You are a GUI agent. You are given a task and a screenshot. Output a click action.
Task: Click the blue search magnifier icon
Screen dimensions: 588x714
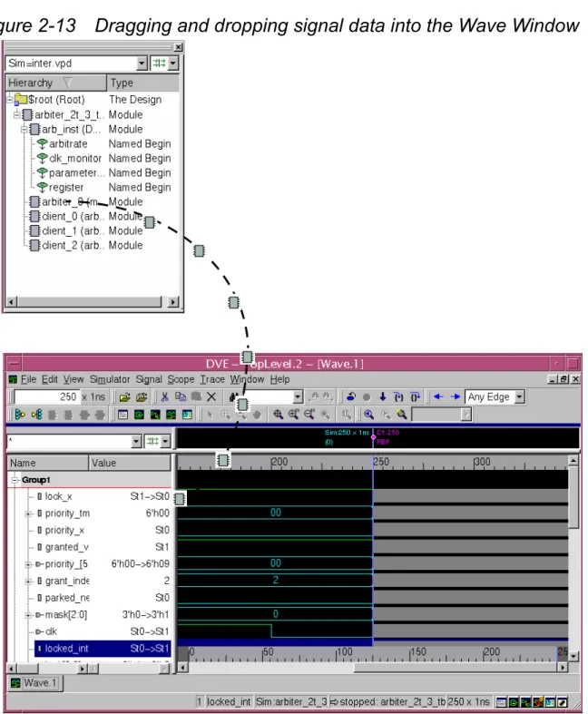pyautogui.click(x=369, y=414)
